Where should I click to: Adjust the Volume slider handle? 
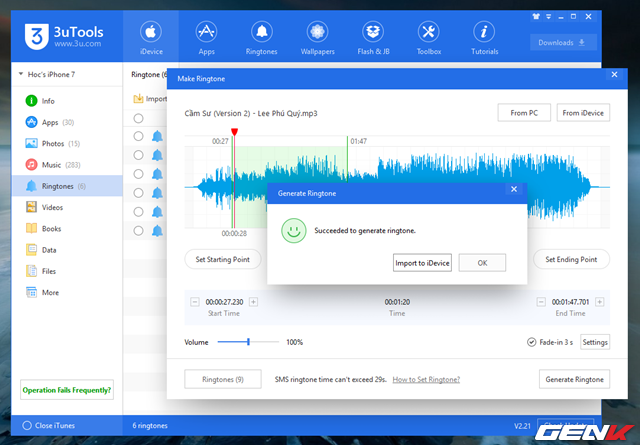[x=248, y=342]
